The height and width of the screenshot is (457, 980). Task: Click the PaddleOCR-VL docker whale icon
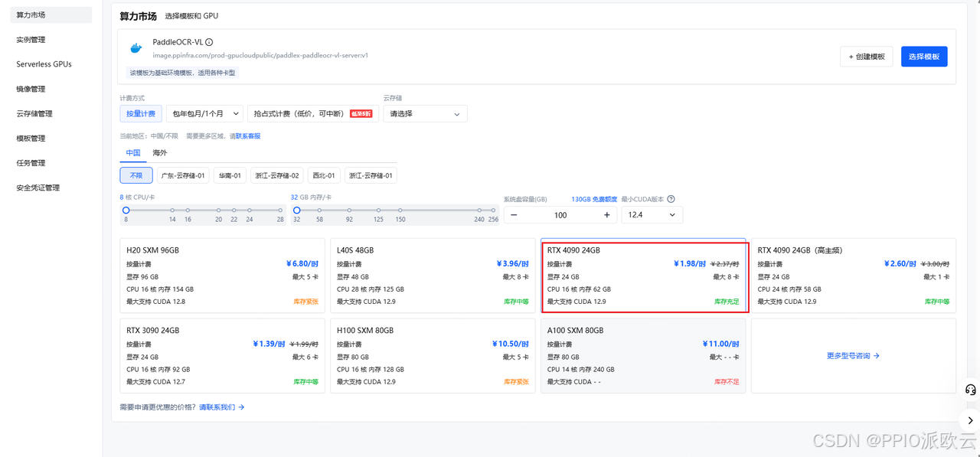(136, 48)
